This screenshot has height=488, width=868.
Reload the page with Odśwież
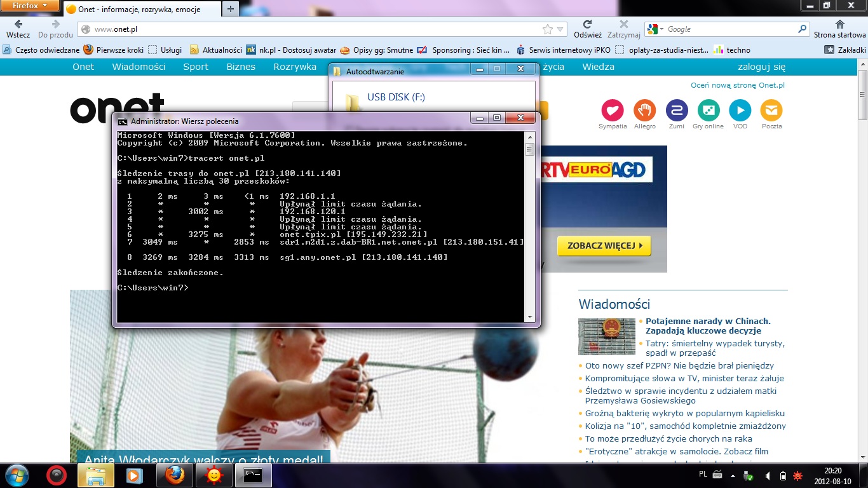coord(587,29)
